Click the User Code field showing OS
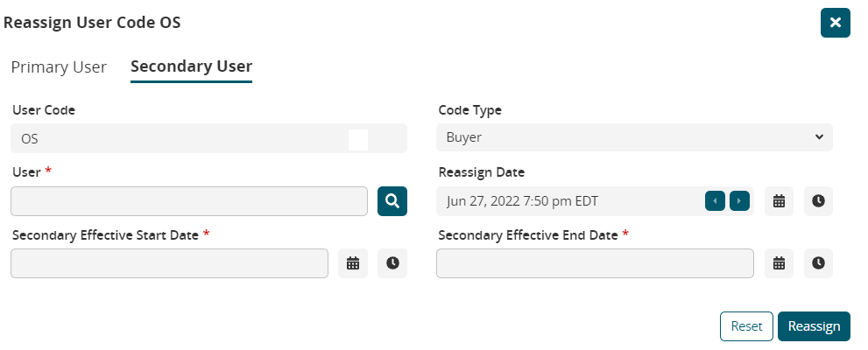Screen dimensions: 868x350 175,138
